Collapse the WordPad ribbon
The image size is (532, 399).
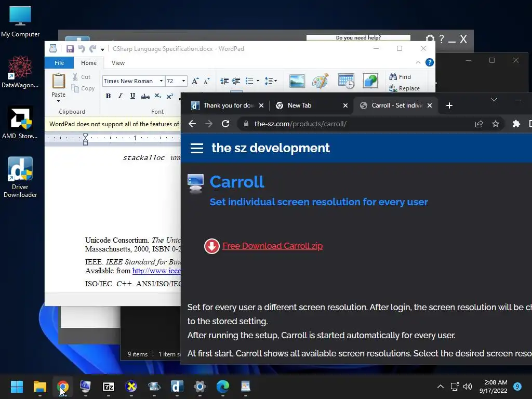418,62
